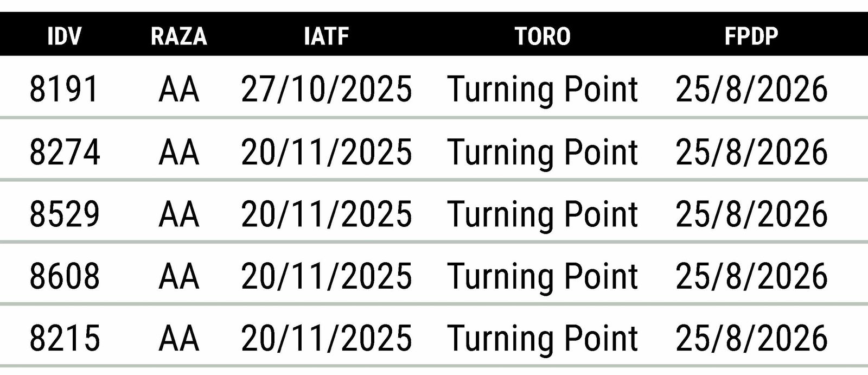
Task: Click the FPDP column header
Action: coord(751,36)
